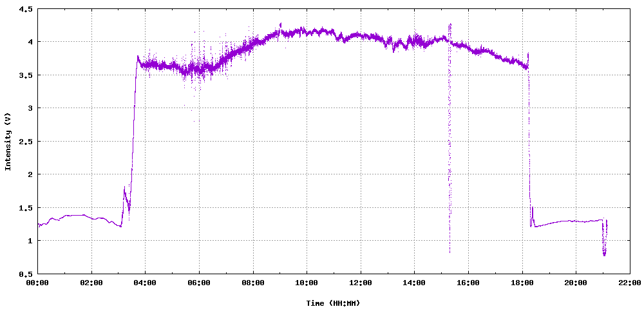Select the 00:00 time tick label
The height and width of the screenshot is (309, 644).
coord(38,283)
